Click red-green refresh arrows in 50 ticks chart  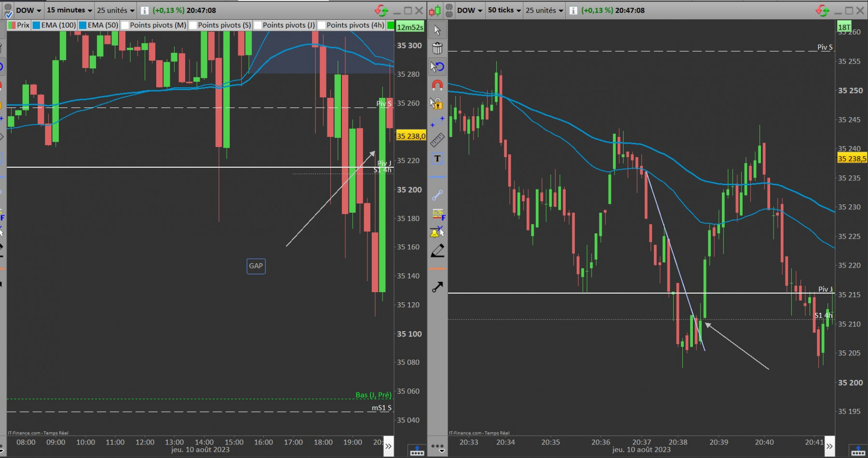pyautogui.click(x=822, y=10)
